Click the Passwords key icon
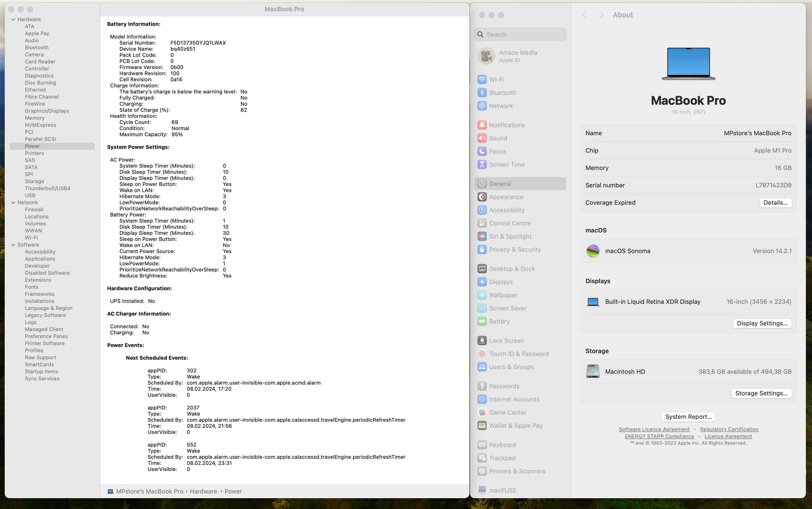This screenshot has width=812, height=509. tap(482, 386)
